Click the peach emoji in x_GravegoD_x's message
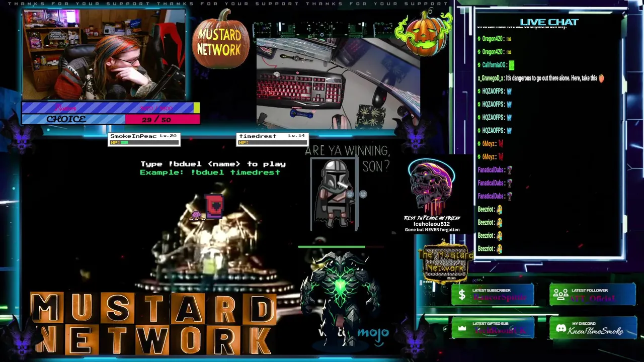 pyautogui.click(x=601, y=78)
